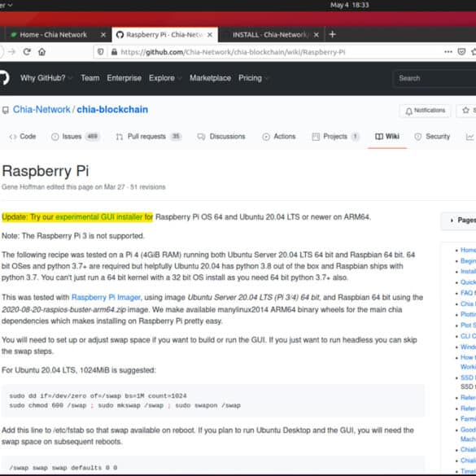Open a new browser tab
Viewport: 476px width, 476px height.
click(333, 34)
